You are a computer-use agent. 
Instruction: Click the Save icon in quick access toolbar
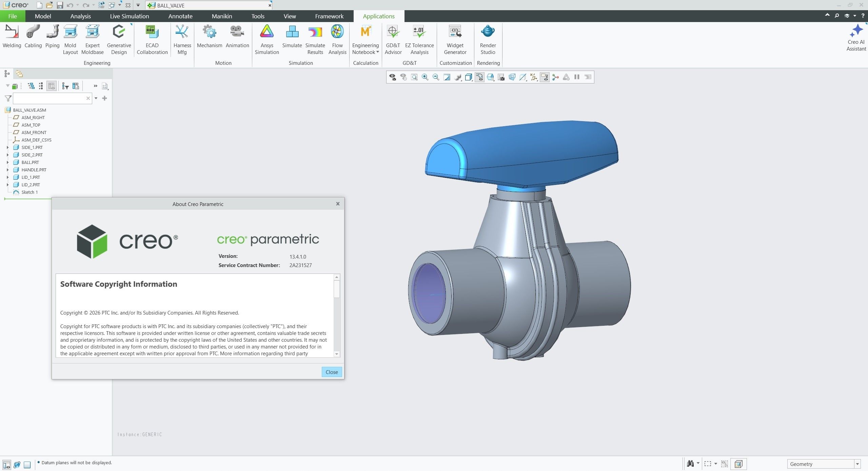60,5
